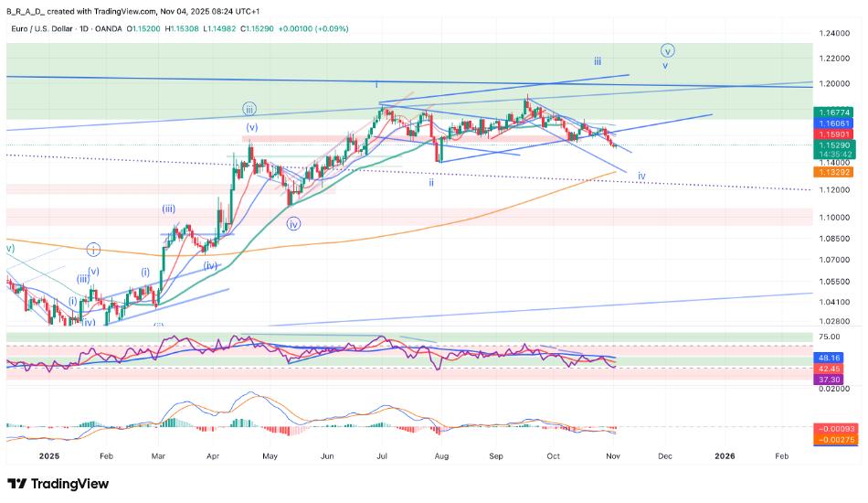Select the circled wave i label near February
This screenshot has width=868, height=503.
click(x=93, y=249)
